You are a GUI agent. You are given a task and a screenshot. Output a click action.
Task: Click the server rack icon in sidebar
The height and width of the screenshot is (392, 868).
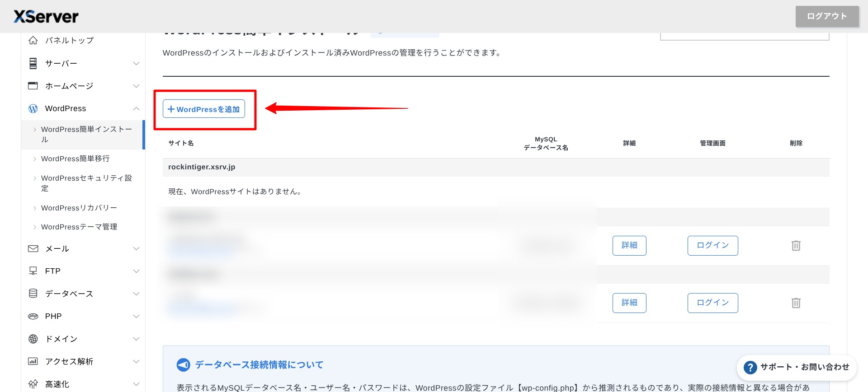tap(33, 63)
